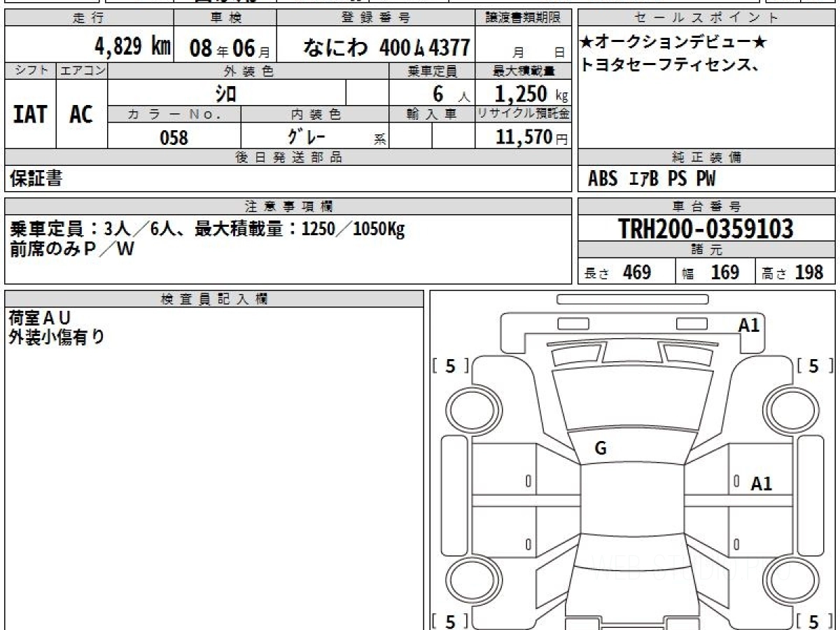Click the "検査員記入欄" header
Viewport: 840px width, 630px height.
click(x=214, y=299)
